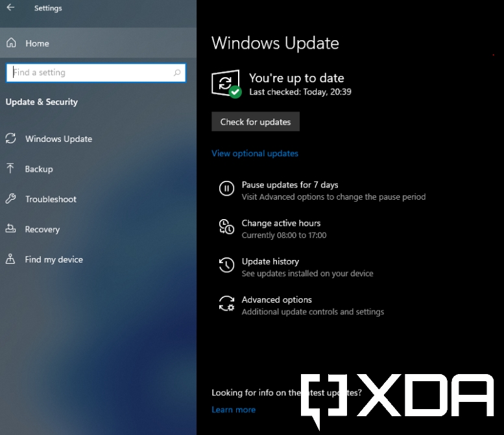Click the clock icon for active hours

tap(226, 227)
